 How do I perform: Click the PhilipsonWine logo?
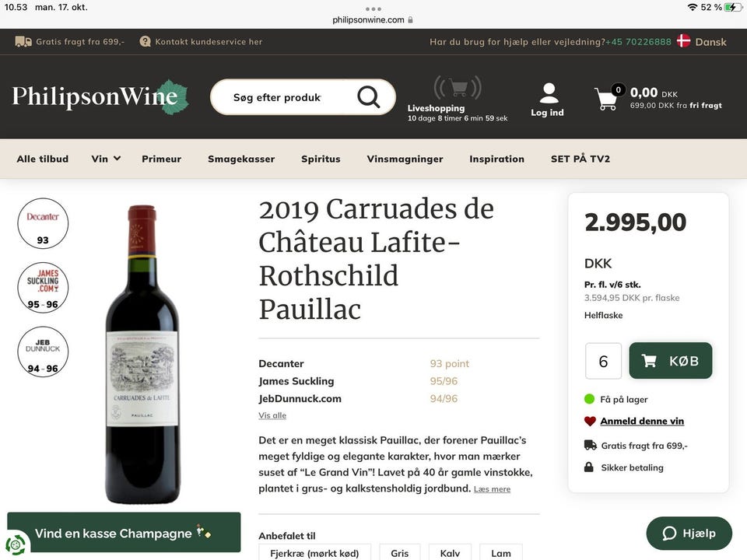100,96
